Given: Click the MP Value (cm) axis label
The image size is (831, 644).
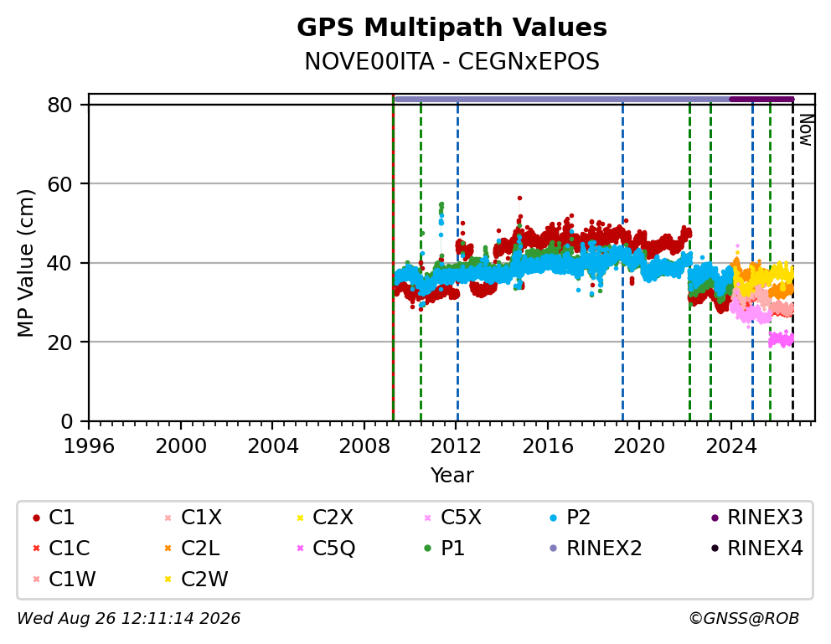Looking at the screenshot, I should click(x=25, y=263).
